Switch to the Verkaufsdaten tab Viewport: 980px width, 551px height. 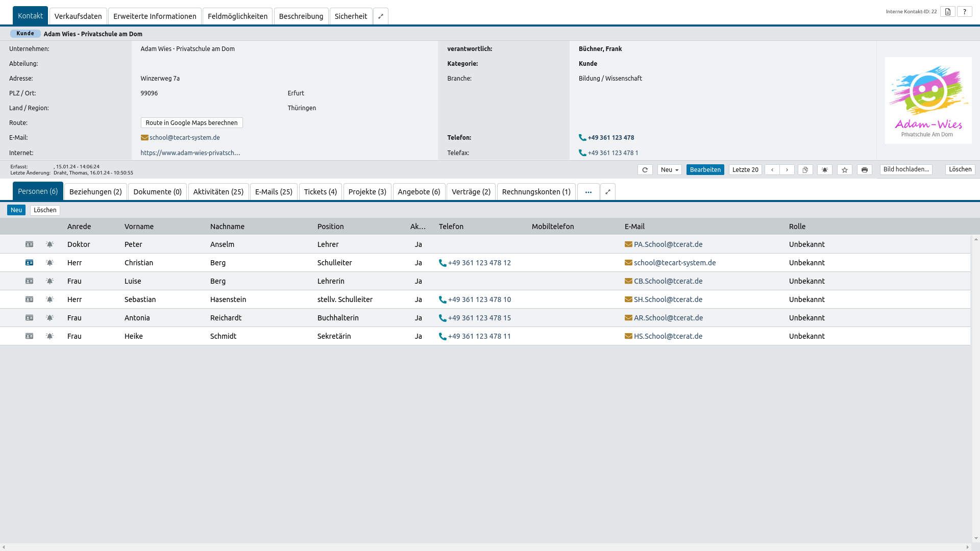(78, 16)
